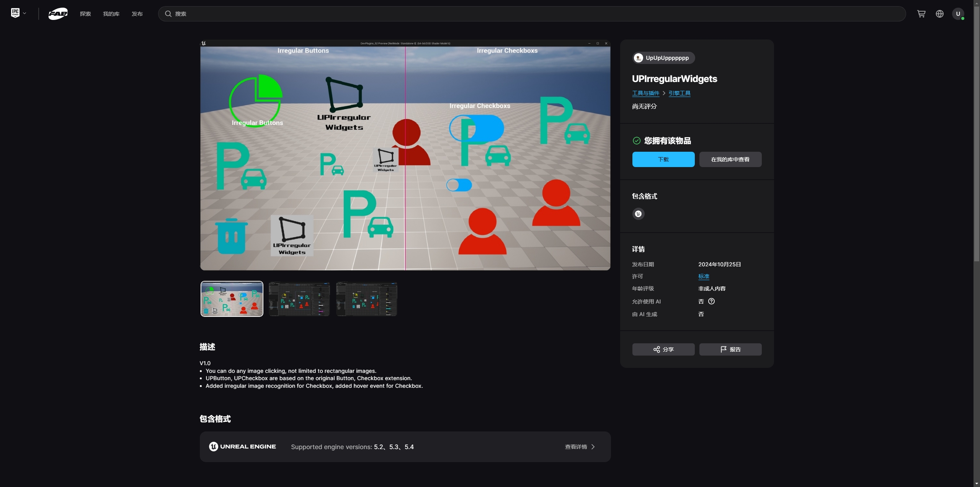Select the second screenshot thumbnail

299,299
